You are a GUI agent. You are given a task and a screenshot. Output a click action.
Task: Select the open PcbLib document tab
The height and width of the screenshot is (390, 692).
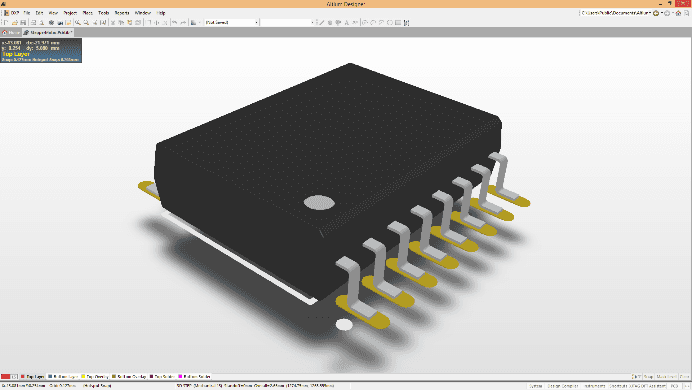coord(48,32)
